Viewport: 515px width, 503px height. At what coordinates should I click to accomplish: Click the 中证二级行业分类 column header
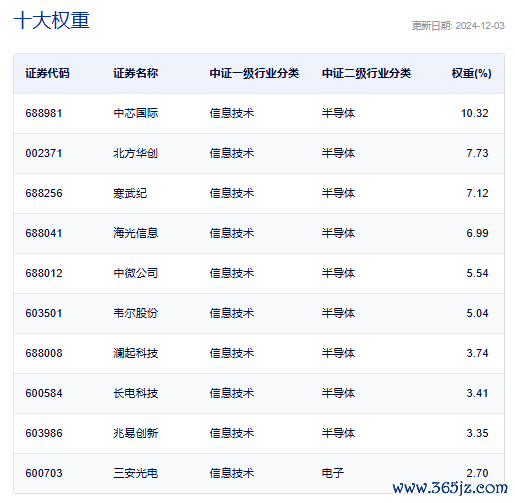[366, 73]
